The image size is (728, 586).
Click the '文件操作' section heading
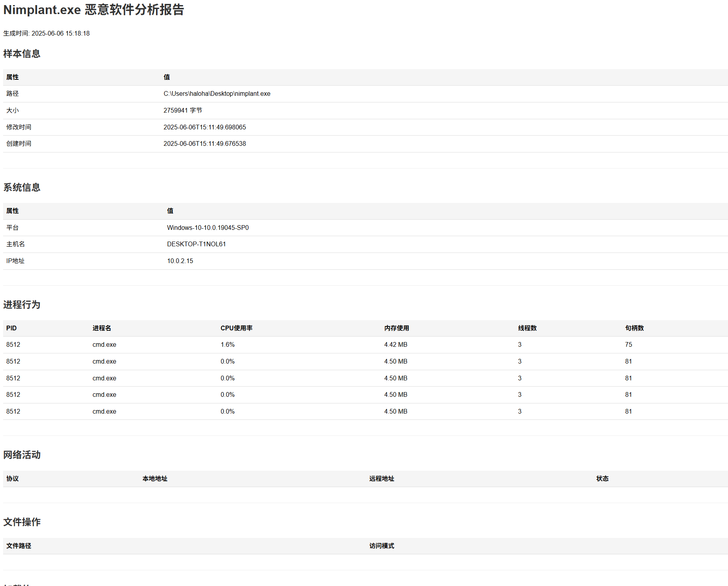22,522
